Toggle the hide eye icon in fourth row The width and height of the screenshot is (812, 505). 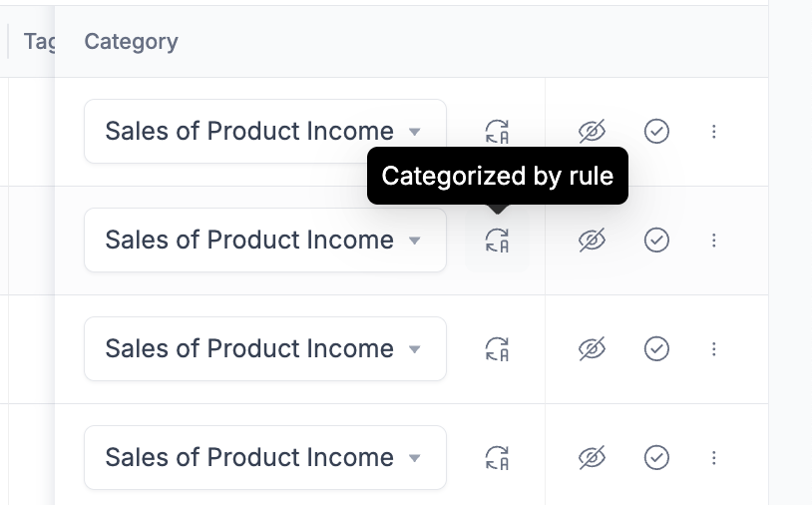pos(593,458)
